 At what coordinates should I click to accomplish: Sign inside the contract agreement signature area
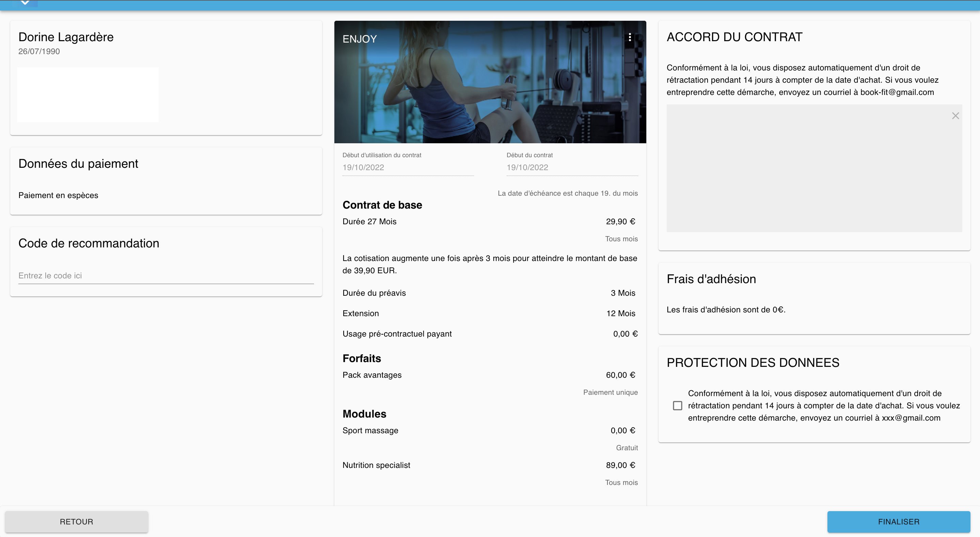tap(814, 168)
